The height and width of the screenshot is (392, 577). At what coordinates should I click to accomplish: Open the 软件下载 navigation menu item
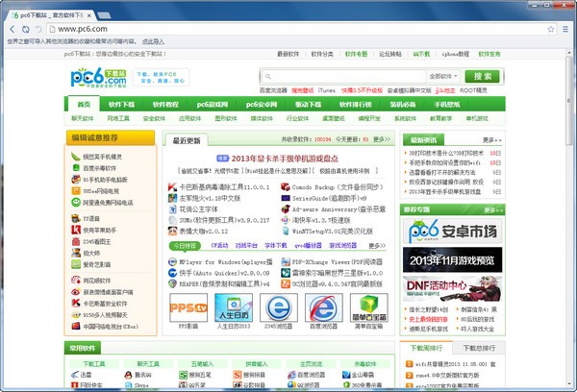121,105
